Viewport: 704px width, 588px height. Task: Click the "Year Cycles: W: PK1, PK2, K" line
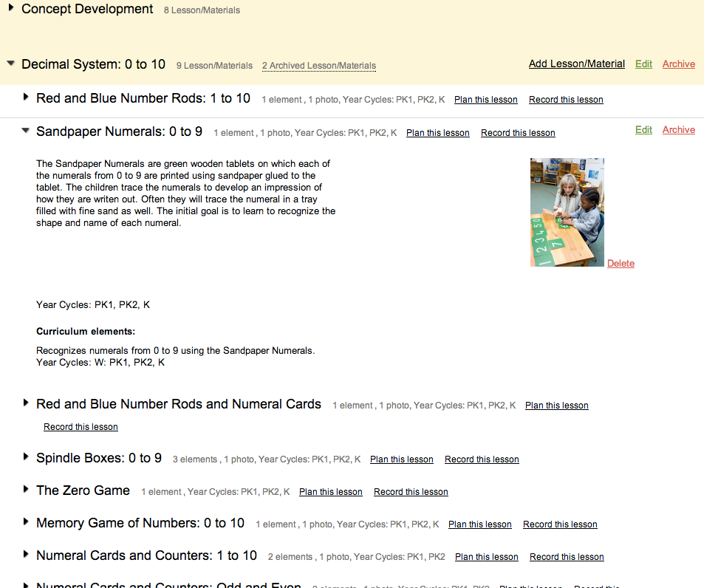tap(100, 362)
